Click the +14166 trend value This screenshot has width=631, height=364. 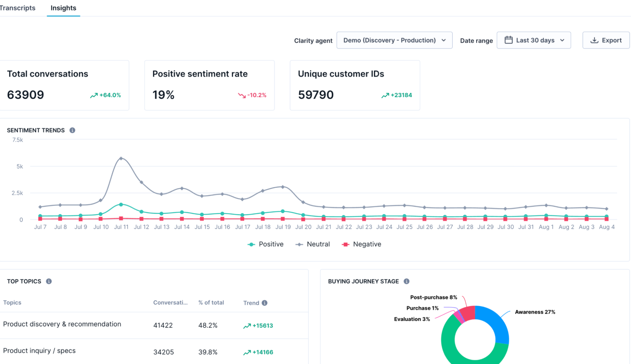pos(263,352)
